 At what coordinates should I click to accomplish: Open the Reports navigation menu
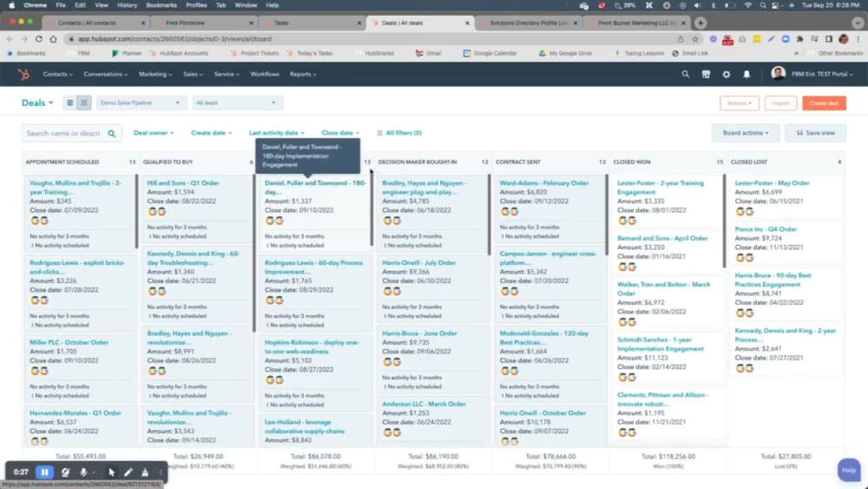pos(303,74)
